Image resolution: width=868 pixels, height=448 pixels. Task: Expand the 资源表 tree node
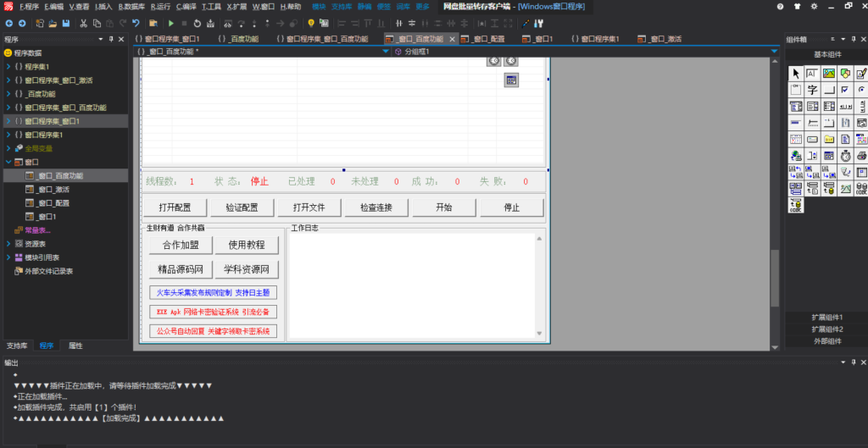point(8,243)
